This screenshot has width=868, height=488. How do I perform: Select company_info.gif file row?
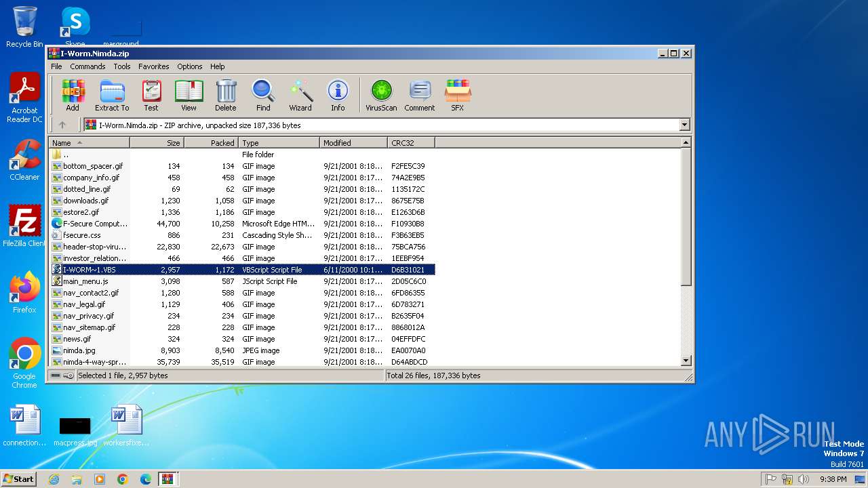point(241,178)
